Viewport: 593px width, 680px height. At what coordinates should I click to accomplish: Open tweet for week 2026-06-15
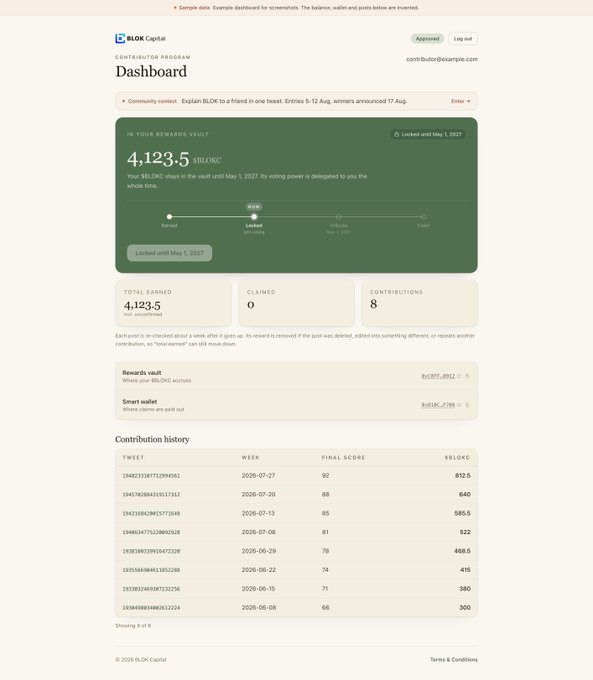(x=151, y=589)
